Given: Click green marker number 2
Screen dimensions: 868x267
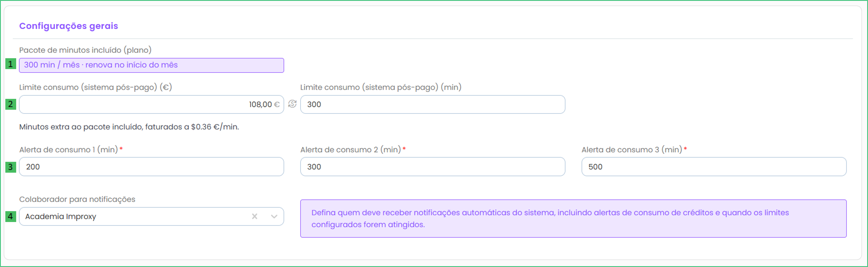Looking at the screenshot, I should tap(10, 104).
